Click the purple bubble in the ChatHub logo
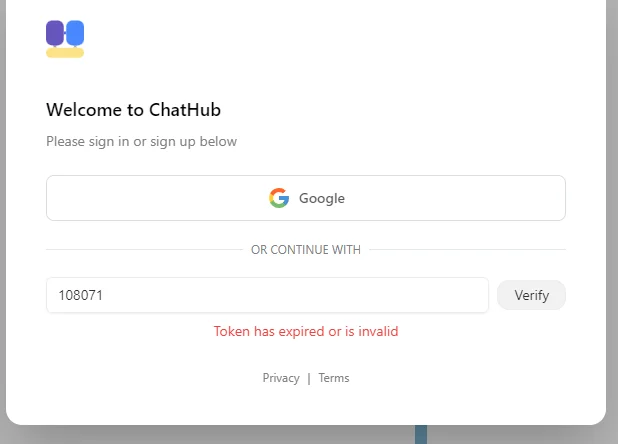 (55, 33)
